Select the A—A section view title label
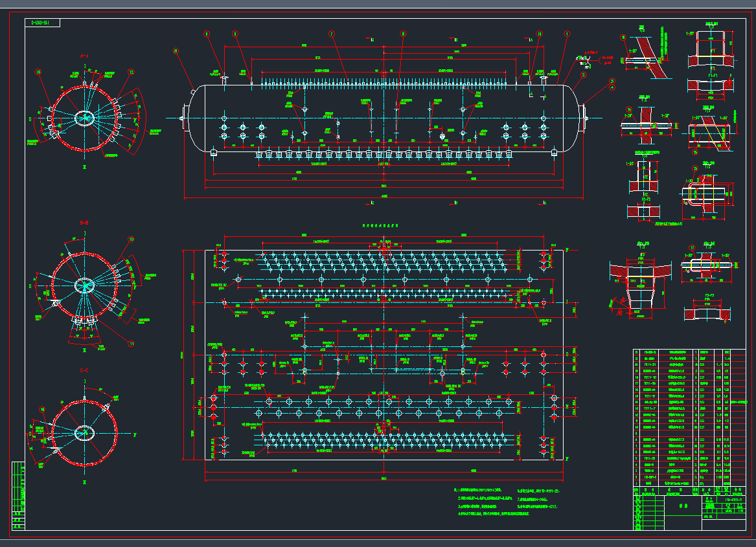The height and width of the screenshot is (547, 756). pos(84,56)
